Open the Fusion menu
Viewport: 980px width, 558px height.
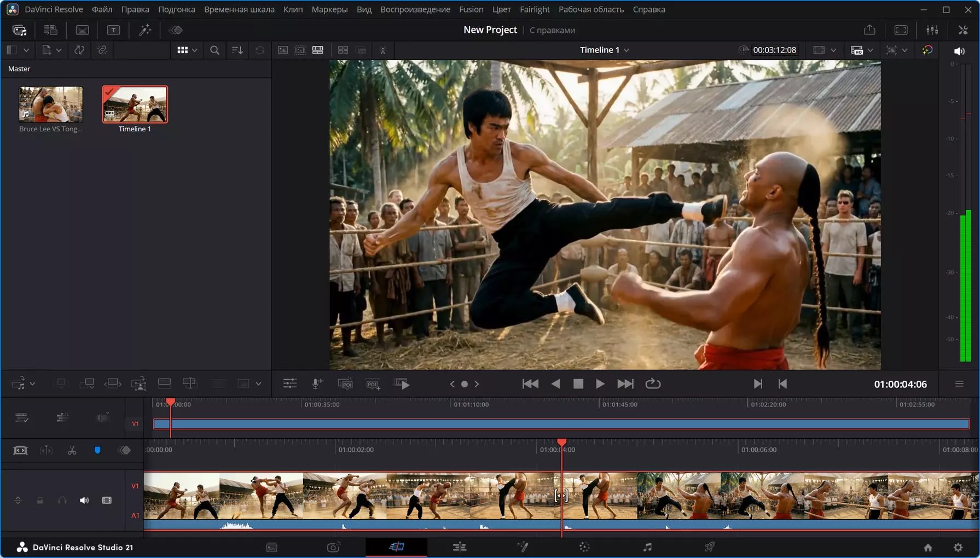(x=471, y=9)
